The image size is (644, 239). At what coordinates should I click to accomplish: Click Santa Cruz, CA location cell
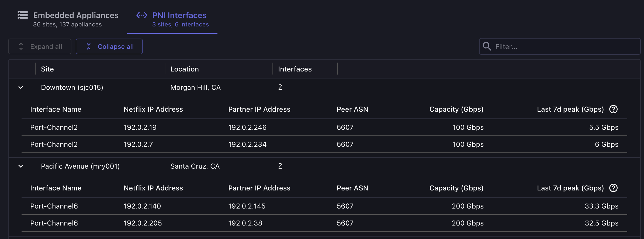195,166
